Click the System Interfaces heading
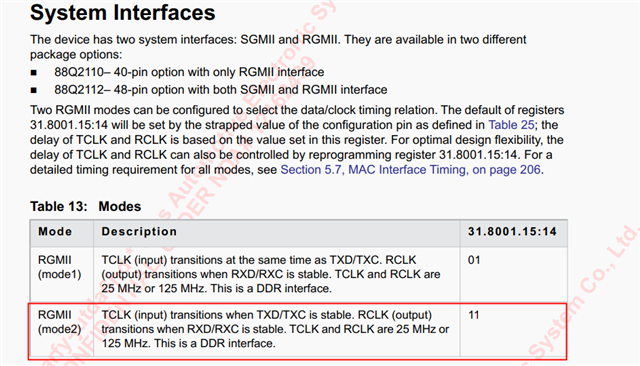640x366 pixels. pyautogui.click(x=122, y=12)
